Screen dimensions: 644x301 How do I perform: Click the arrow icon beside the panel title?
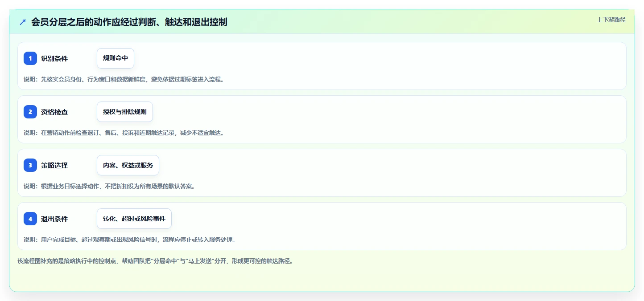[x=23, y=22]
